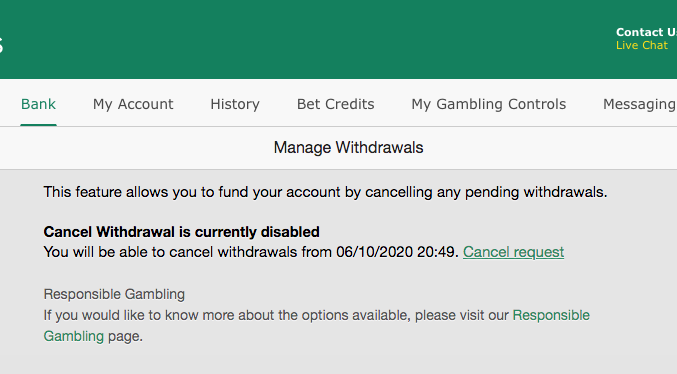Click the bold Cancel Withdrawal disabled notice
The height and width of the screenshot is (374, 677).
click(181, 232)
